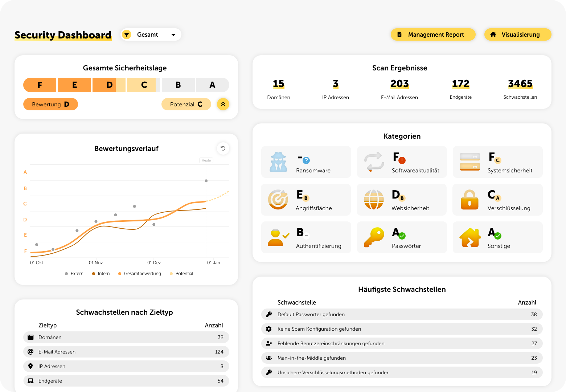Toggle the Intern legend series

point(101,274)
